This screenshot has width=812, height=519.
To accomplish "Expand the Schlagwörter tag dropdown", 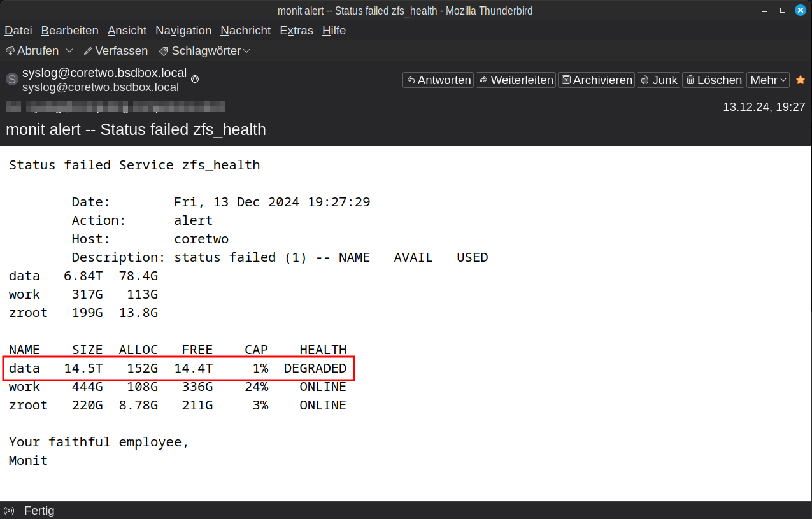I will coord(204,51).
